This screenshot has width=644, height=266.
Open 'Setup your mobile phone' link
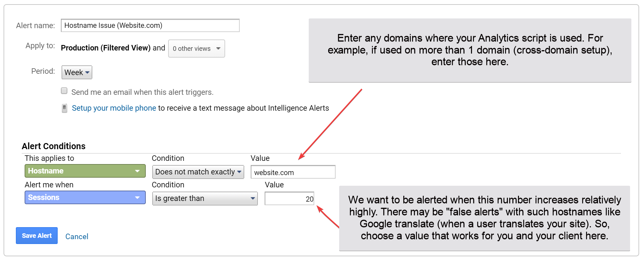click(114, 108)
